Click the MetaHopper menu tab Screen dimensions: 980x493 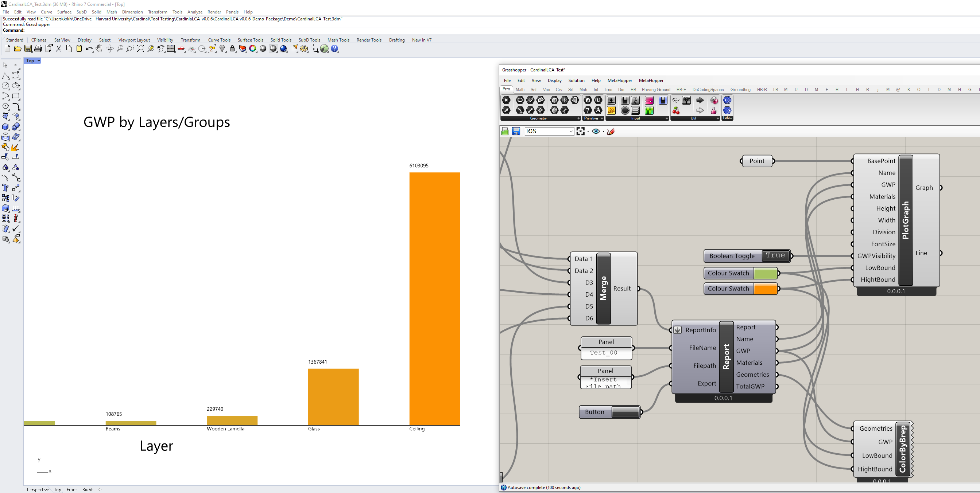pos(619,81)
